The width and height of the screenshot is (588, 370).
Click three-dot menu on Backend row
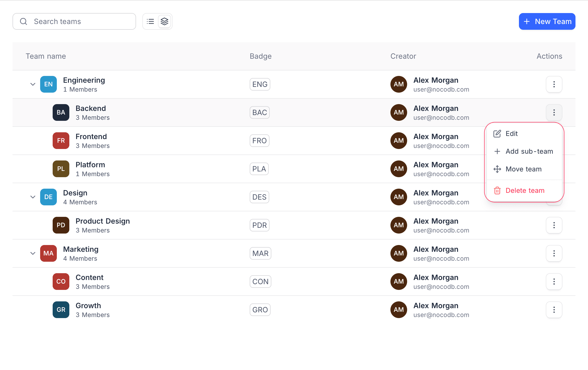point(554,112)
